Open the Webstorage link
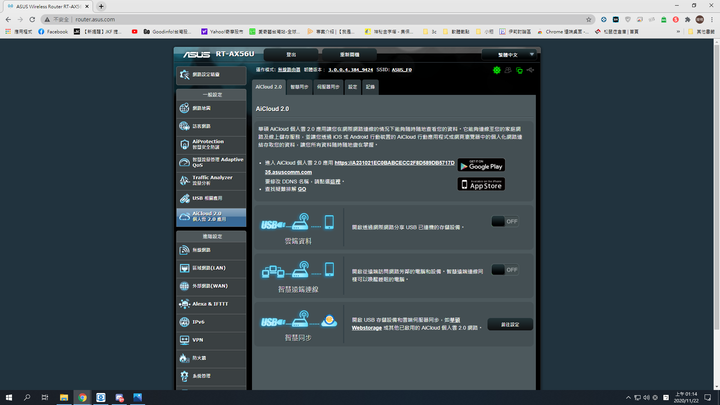The width and height of the screenshot is (720, 405). (x=366, y=328)
